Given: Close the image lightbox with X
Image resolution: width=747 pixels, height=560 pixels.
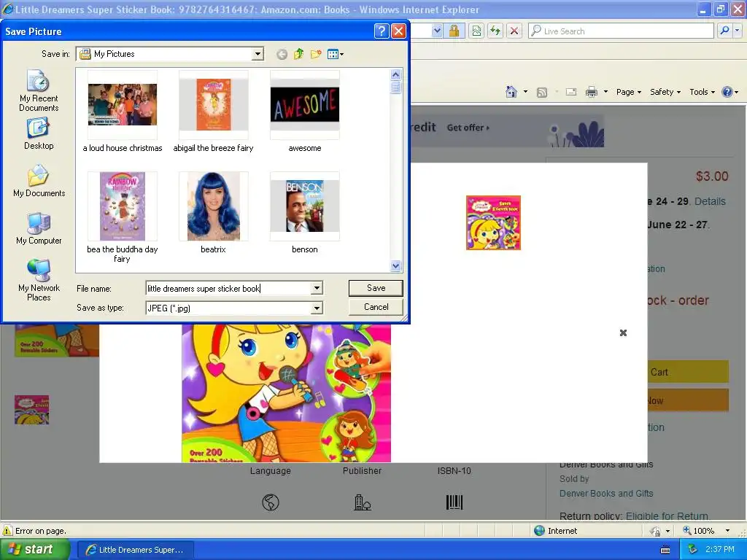Looking at the screenshot, I should (623, 332).
